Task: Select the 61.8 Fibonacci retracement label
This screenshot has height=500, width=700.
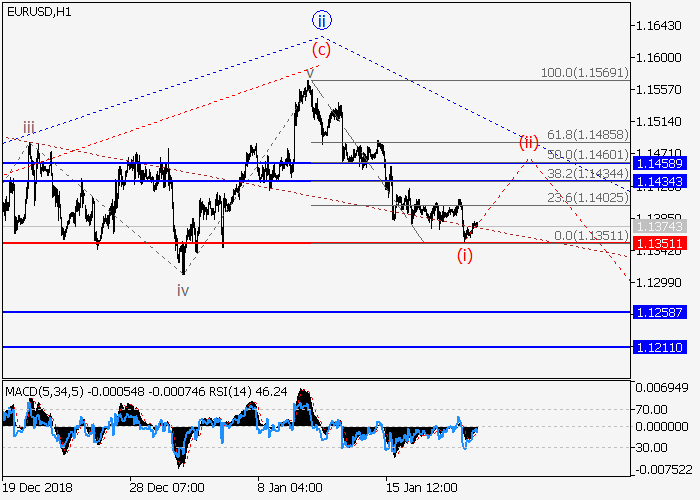Action: tap(586, 134)
